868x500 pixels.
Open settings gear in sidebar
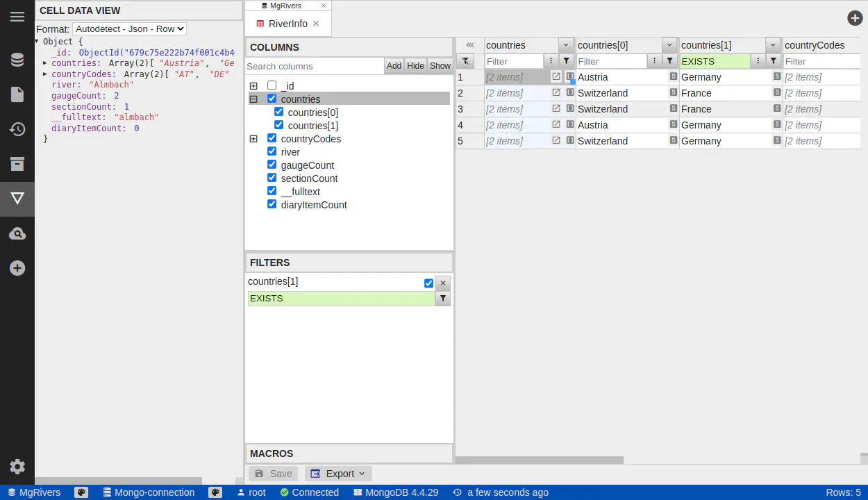pyautogui.click(x=17, y=467)
